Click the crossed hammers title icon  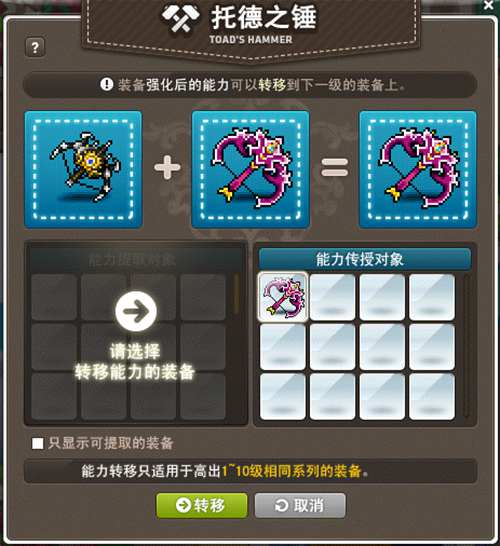click(181, 19)
